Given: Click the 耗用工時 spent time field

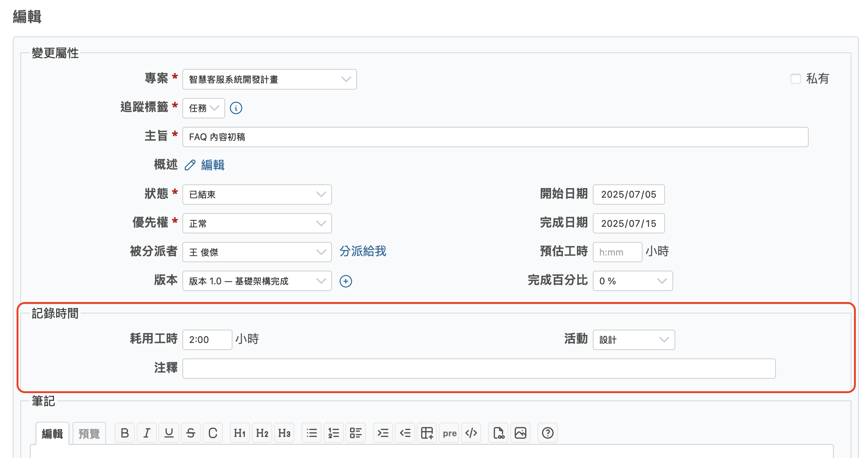Looking at the screenshot, I should (x=207, y=340).
